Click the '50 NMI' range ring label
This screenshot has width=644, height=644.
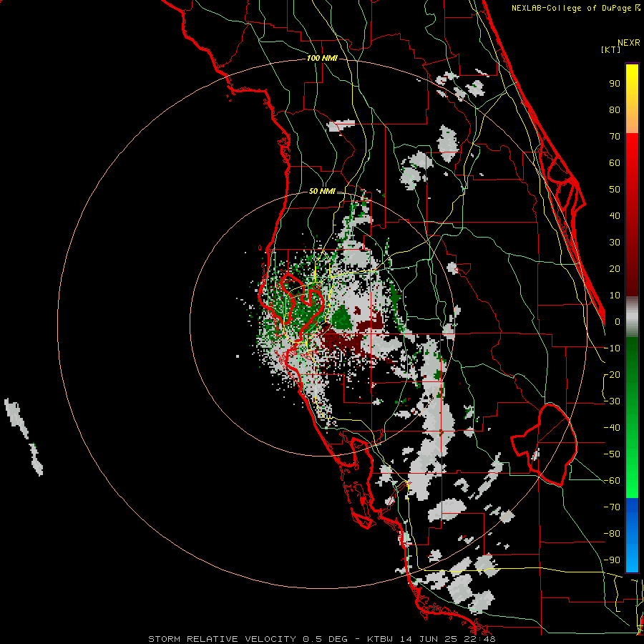coord(322,191)
